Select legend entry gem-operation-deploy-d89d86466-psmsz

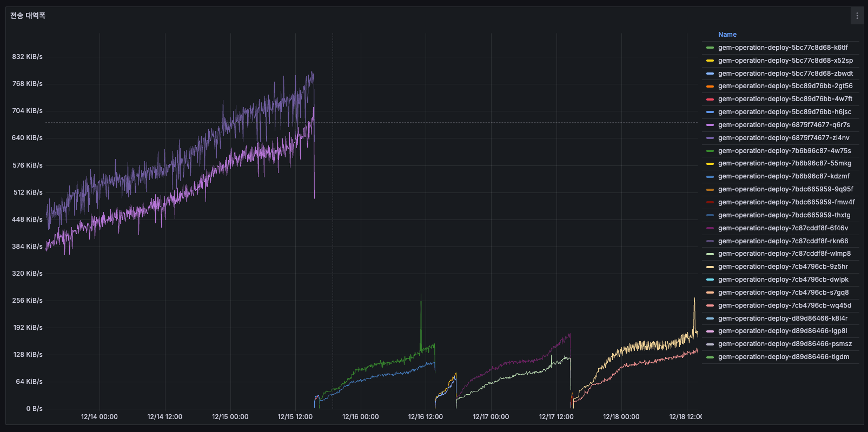pyautogui.click(x=785, y=344)
